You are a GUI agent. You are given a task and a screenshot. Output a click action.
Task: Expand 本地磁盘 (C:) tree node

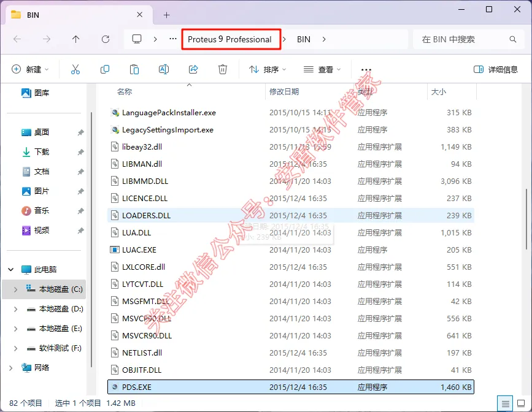[15, 289]
